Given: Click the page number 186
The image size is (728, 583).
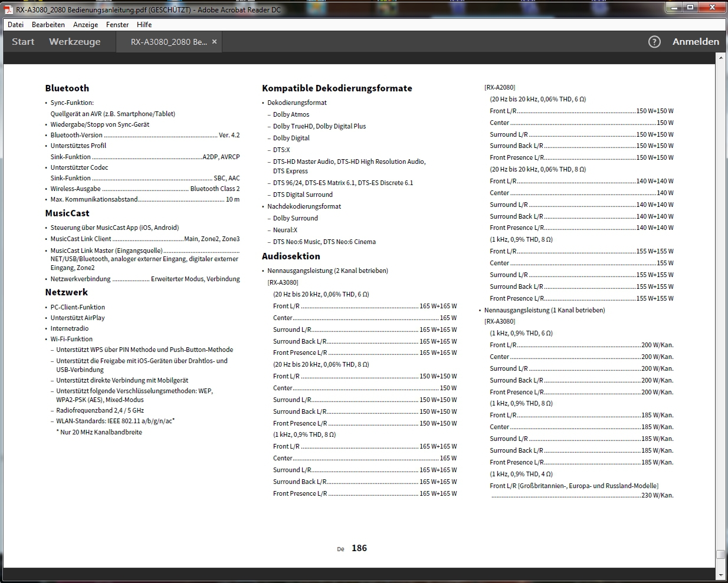Looking at the screenshot, I should click(x=359, y=548).
